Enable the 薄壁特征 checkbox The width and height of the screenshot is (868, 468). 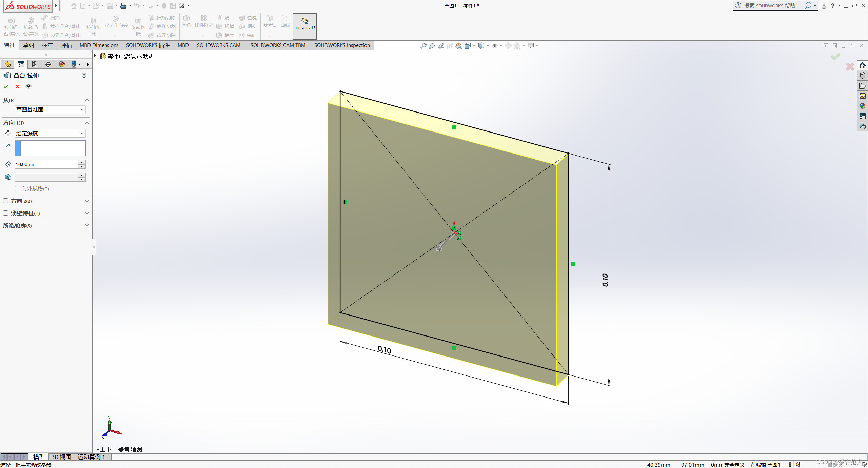[6, 213]
